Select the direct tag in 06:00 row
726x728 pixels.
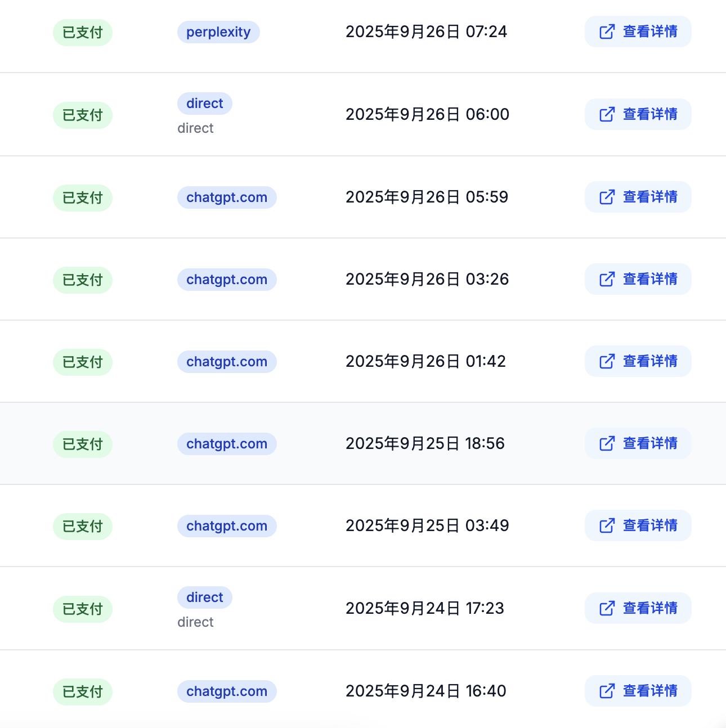(205, 104)
